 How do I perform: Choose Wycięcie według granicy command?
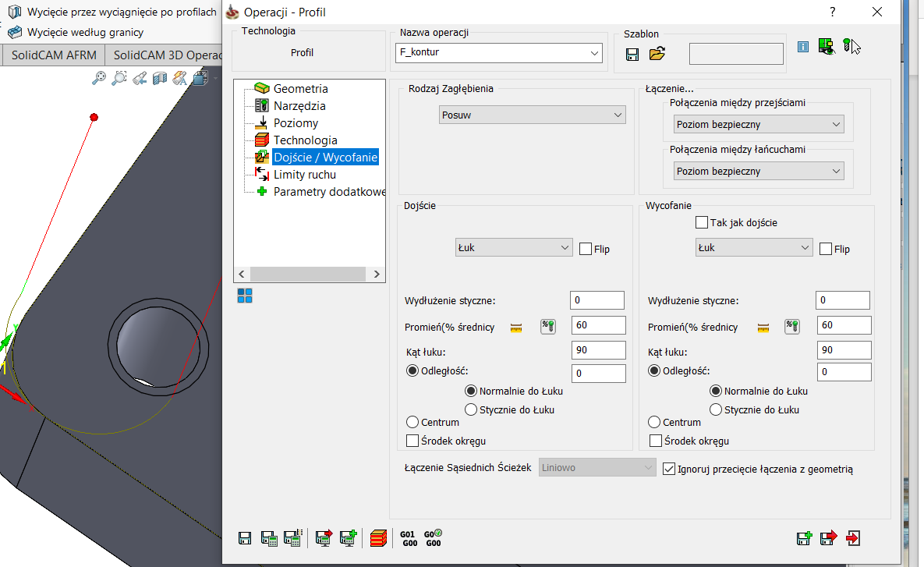(x=76, y=33)
